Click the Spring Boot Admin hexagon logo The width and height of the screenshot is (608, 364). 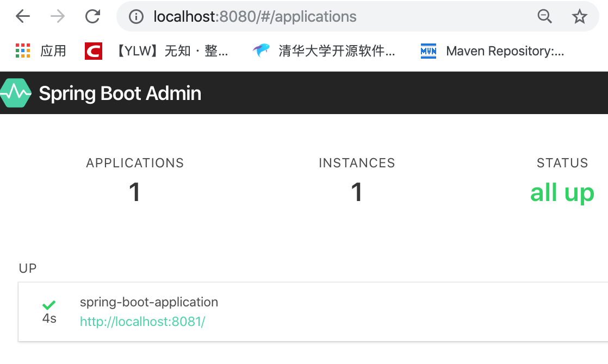(16, 93)
